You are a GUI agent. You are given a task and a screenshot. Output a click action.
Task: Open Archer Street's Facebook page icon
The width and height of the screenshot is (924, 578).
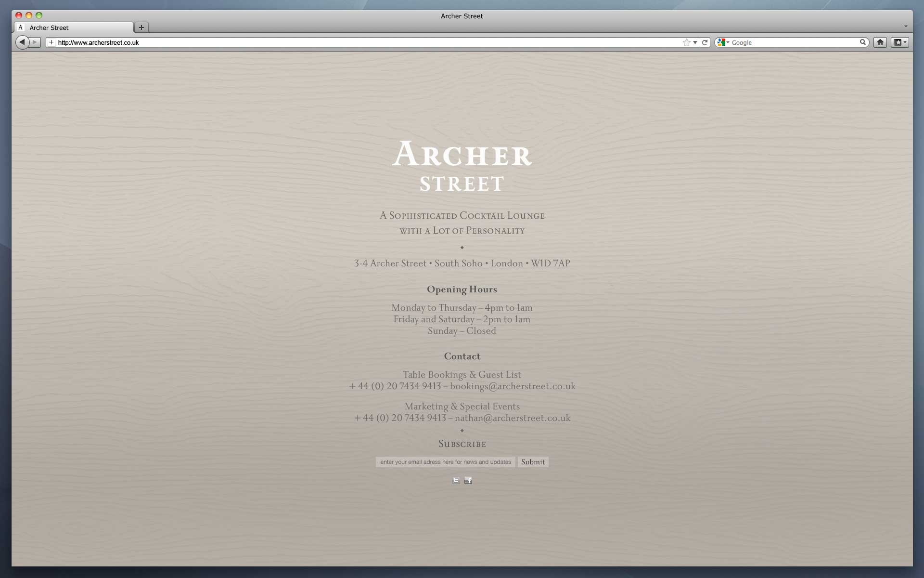pyautogui.click(x=468, y=480)
